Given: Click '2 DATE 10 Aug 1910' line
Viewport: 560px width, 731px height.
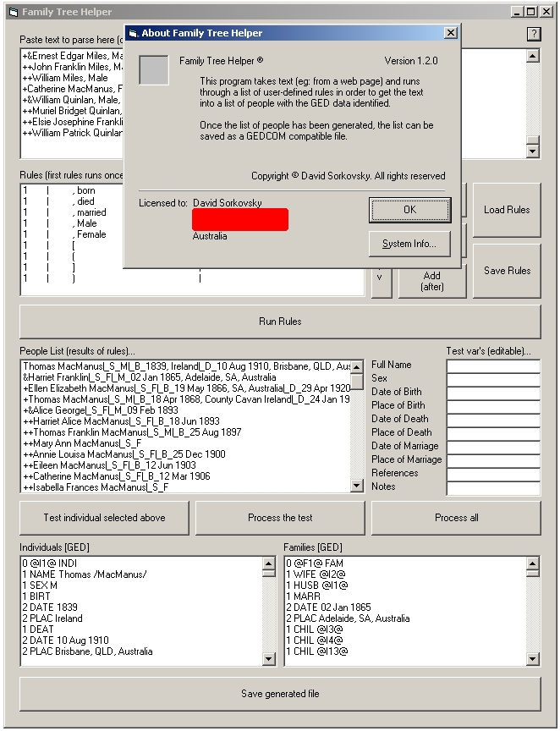Looking at the screenshot, I should pos(66,640).
